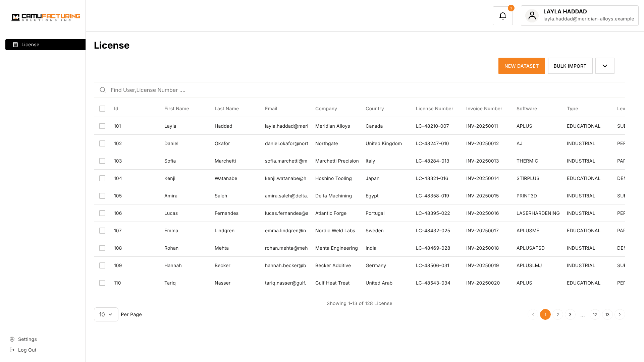This screenshot has height=362, width=644.
Task: Click the user profile avatar icon
Action: [x=532, y=16]
